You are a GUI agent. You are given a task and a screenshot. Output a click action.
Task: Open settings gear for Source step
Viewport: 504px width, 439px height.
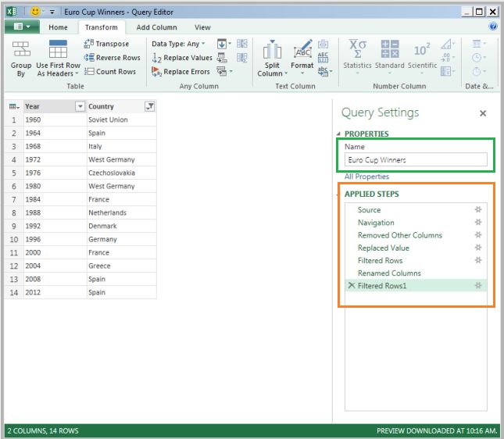click(x=478, y=210)
